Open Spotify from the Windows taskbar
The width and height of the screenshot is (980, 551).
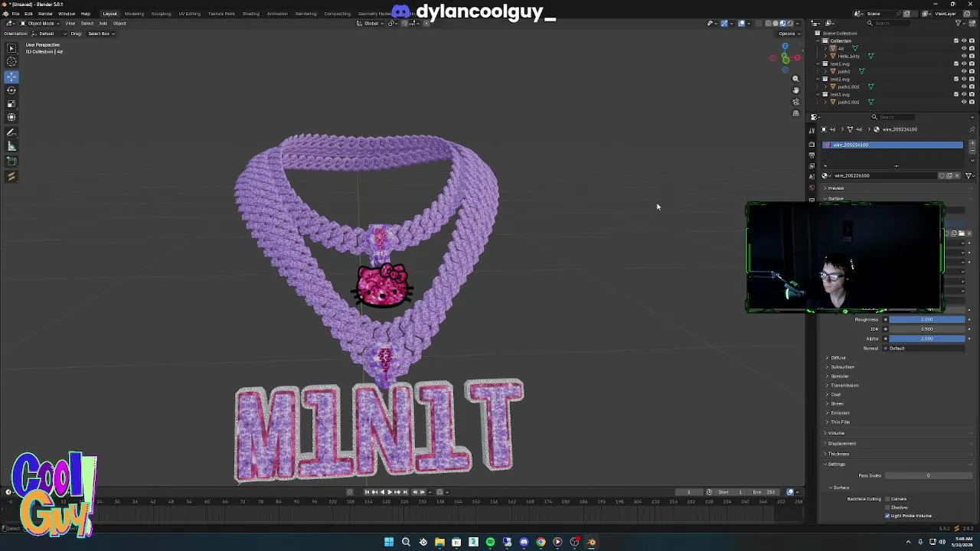tap(490, 542)
